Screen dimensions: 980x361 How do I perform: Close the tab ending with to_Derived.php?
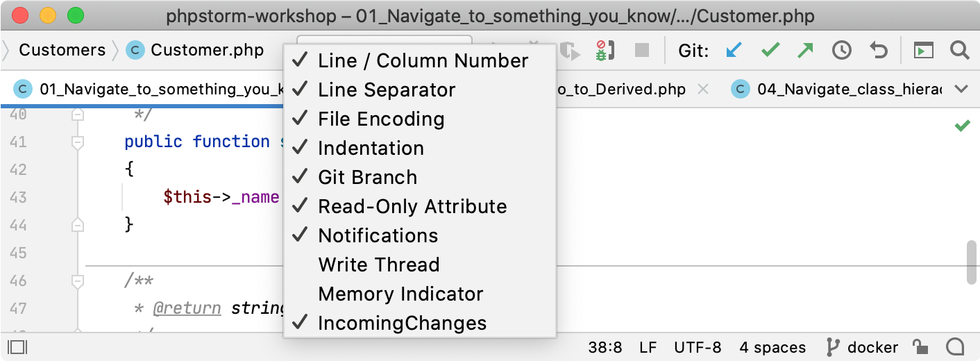[x=702, y=90]
